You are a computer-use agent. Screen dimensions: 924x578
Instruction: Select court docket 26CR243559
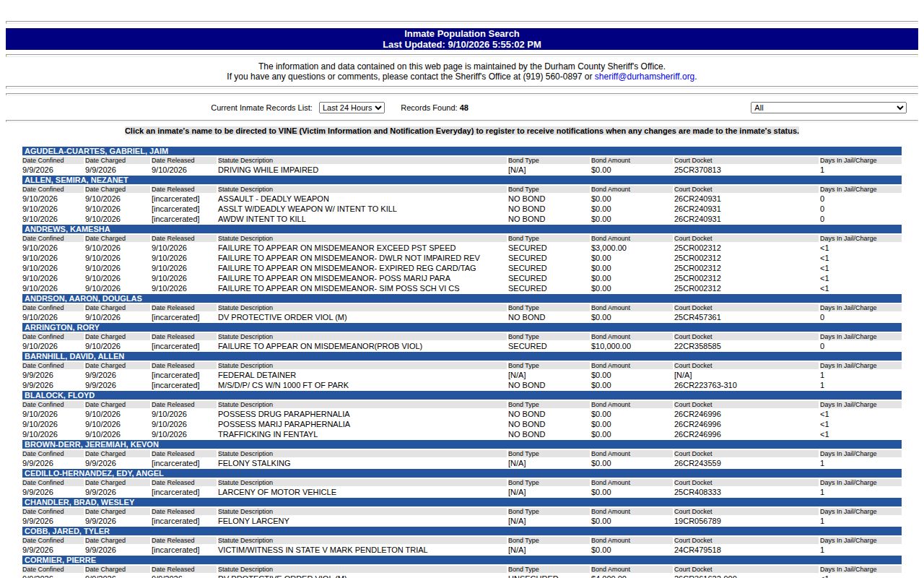pos(697,463)
